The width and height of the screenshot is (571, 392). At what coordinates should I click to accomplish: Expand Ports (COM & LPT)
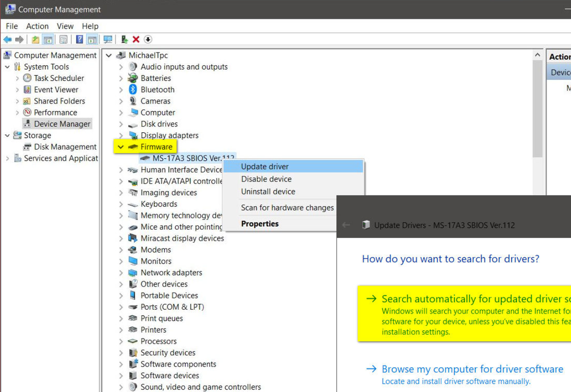click(x=121, y=307)
